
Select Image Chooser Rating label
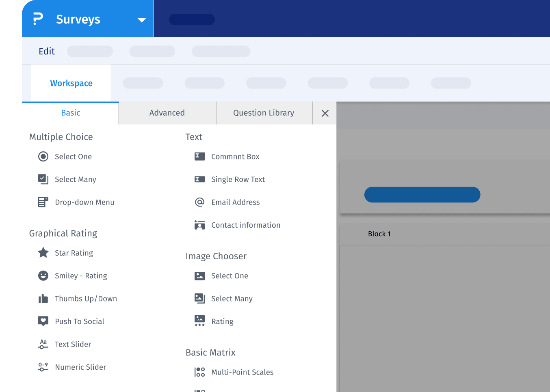click(x=223, y=321)
